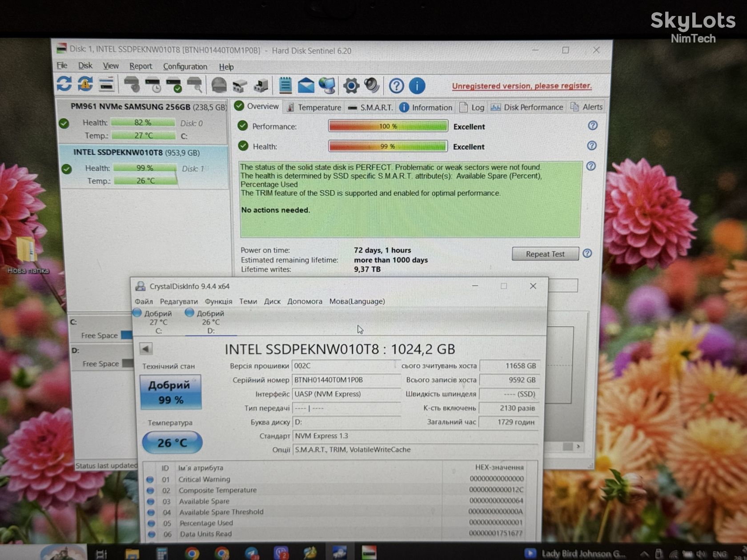Open Telegram from the taskbar
The image size is (747, 560).
[251, 553]
